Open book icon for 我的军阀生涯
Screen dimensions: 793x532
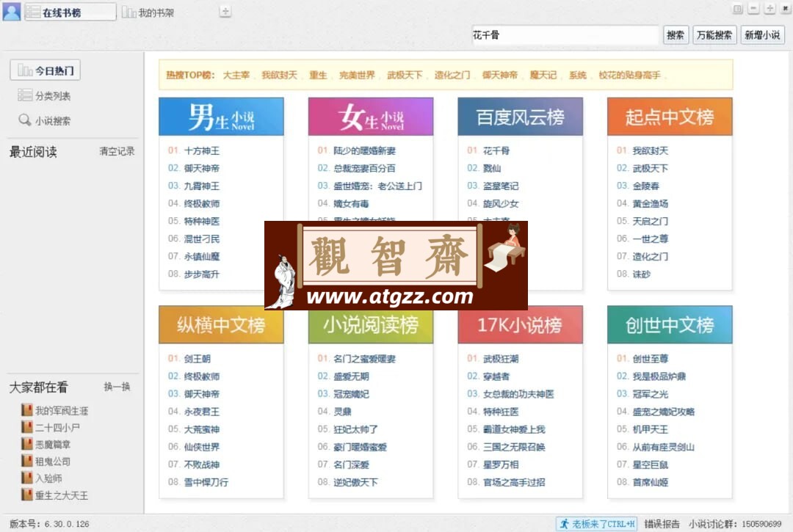pyautogui.click(x=27, y=409)
